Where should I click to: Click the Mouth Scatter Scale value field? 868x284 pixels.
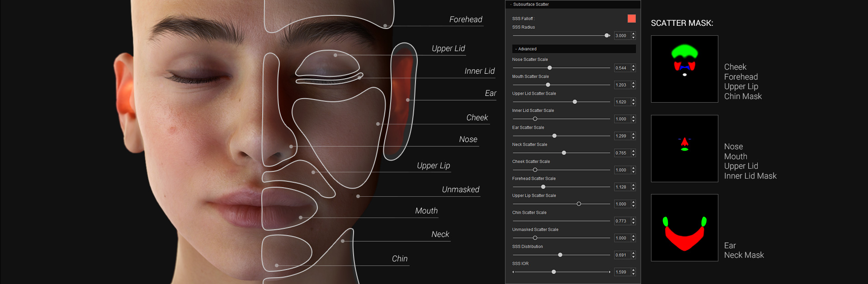coord(622,85)
